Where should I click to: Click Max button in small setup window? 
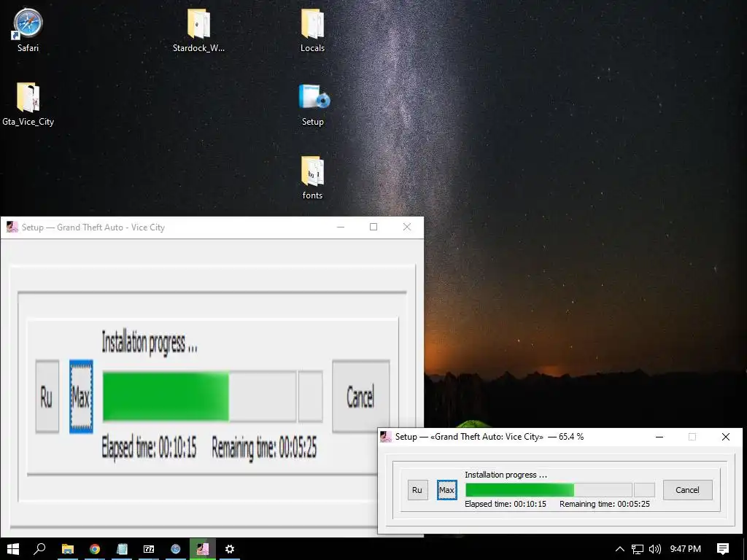click(x=447, y=490)
